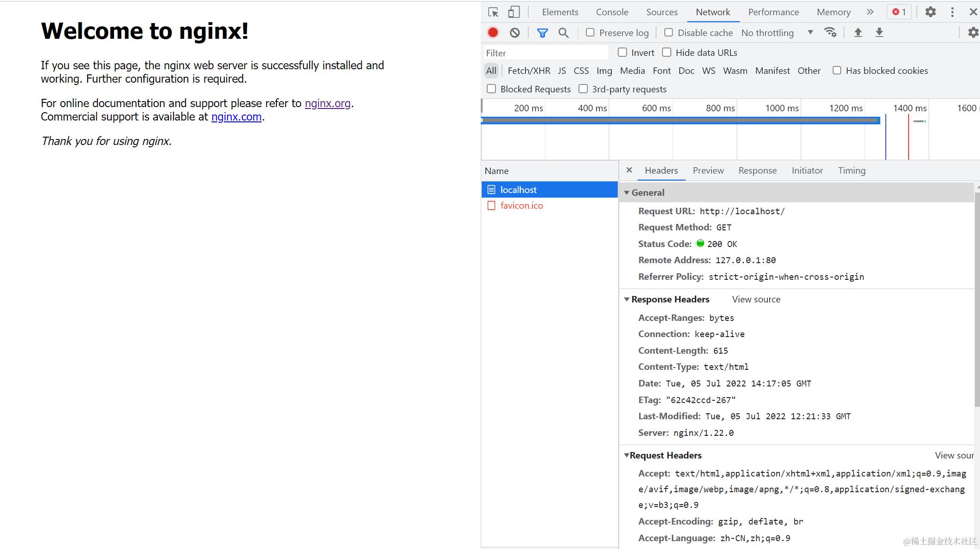Viewport: 980px width, 549px height.
Task: Switch to the Console tab
Action: coord(612,12)
